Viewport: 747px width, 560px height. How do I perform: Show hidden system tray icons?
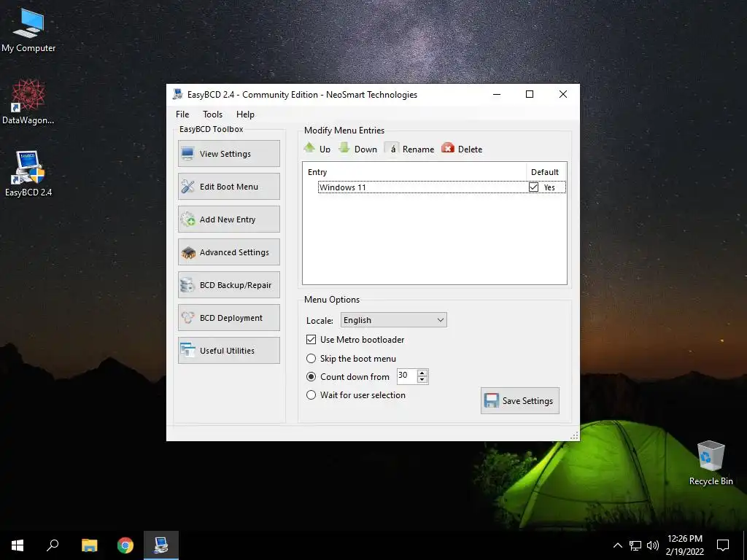[x=617, y=545]
